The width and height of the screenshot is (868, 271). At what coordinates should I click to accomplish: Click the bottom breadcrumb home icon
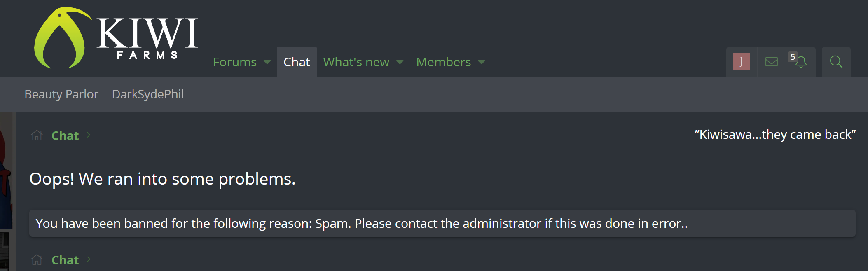37,260
